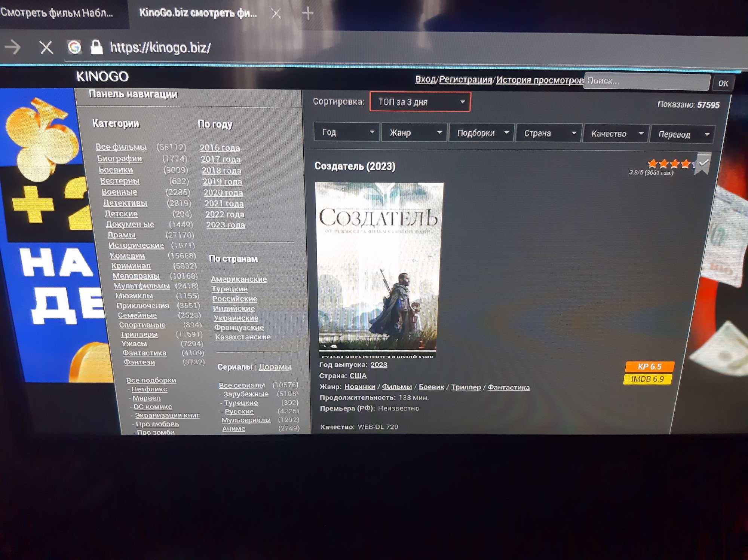Screen dimensions: 748x560
Task: Open the Триллеры category
Action: tap(139, 334)
